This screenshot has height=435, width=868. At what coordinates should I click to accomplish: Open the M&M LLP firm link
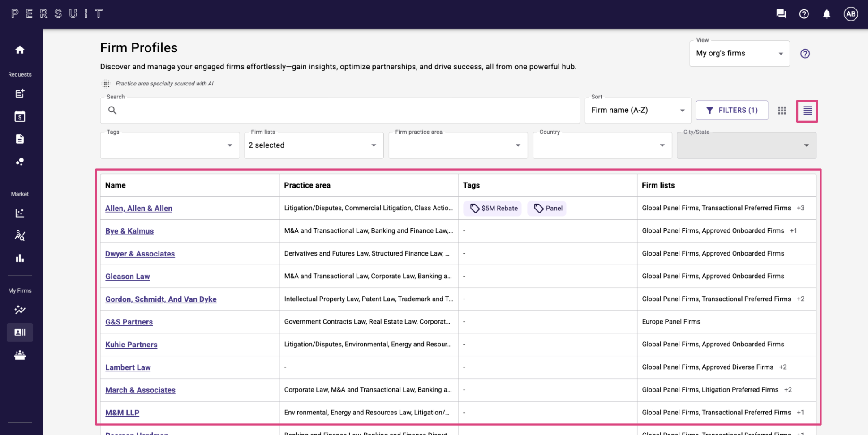[122, 413]
